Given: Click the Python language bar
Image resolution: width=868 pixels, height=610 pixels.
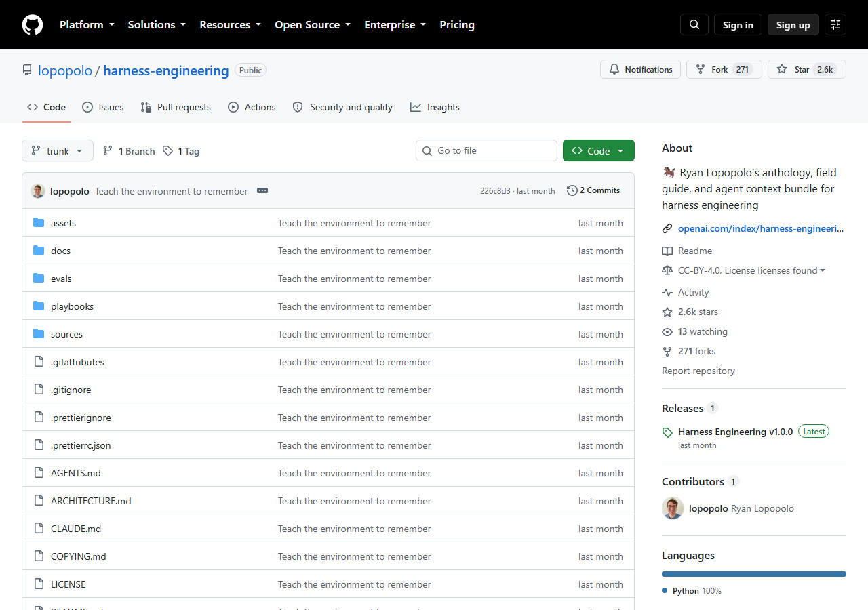Looking at the screenshot, I should point(754,574).
